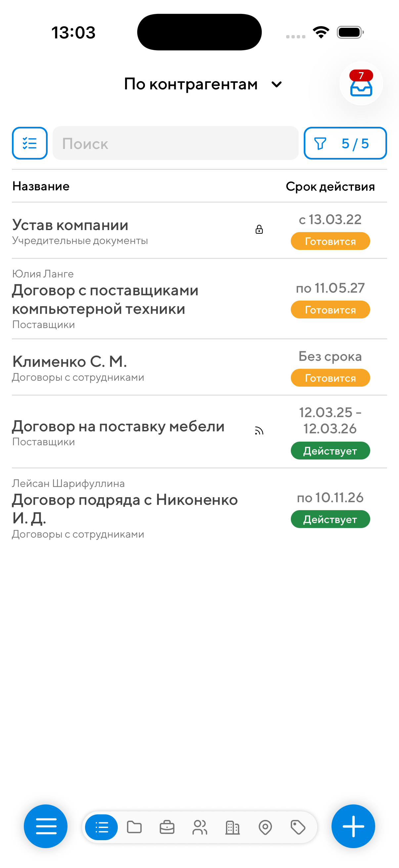Switch to the folders tab
This screenshot has height=868, width=399.
(x=134, y=827)
